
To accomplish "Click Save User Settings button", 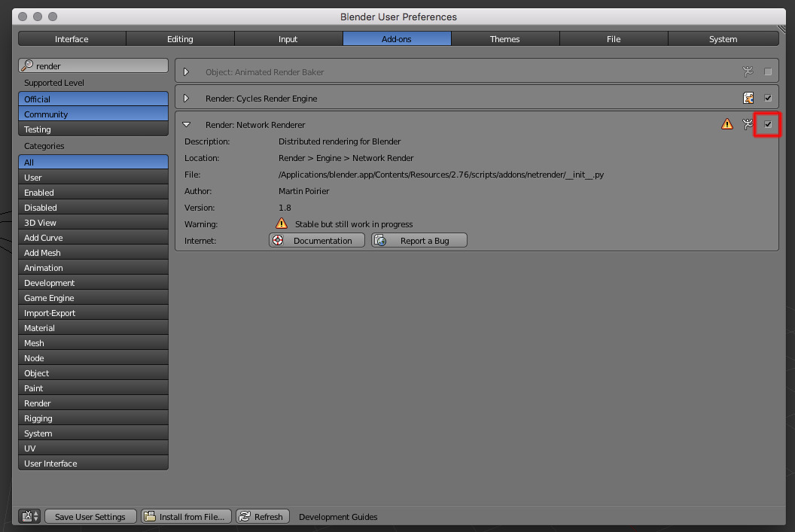I will tap(90, 516).
